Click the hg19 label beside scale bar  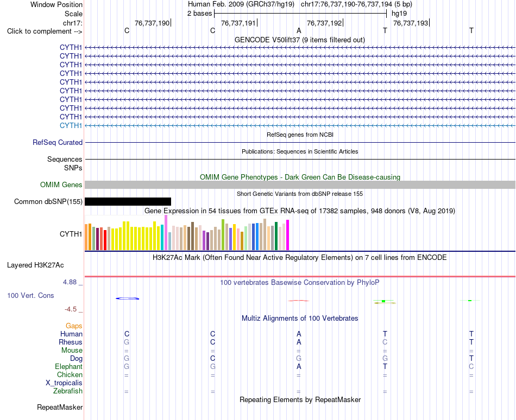coord(399,14)
